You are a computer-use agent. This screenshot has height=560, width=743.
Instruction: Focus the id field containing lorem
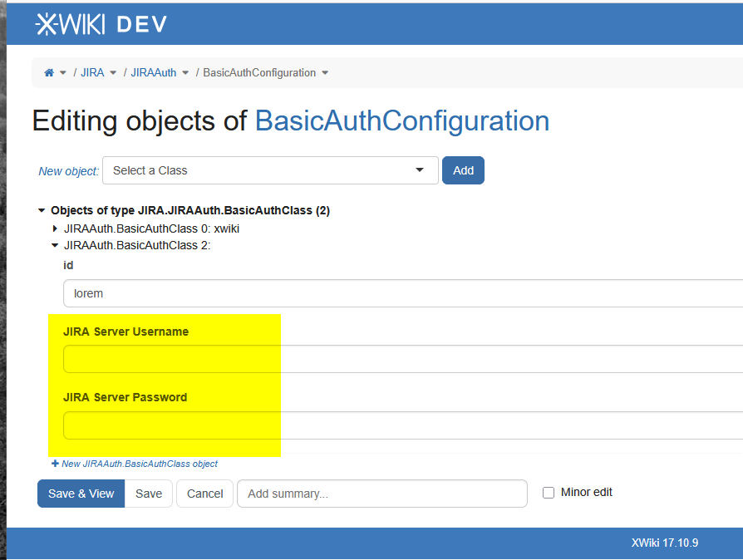pos(403,293)
